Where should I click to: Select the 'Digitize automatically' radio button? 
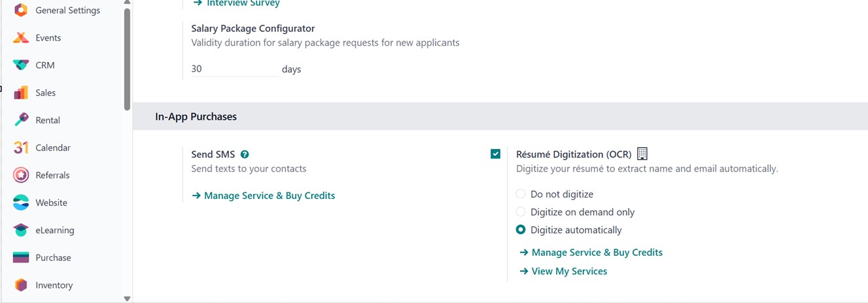click(521, 230)
